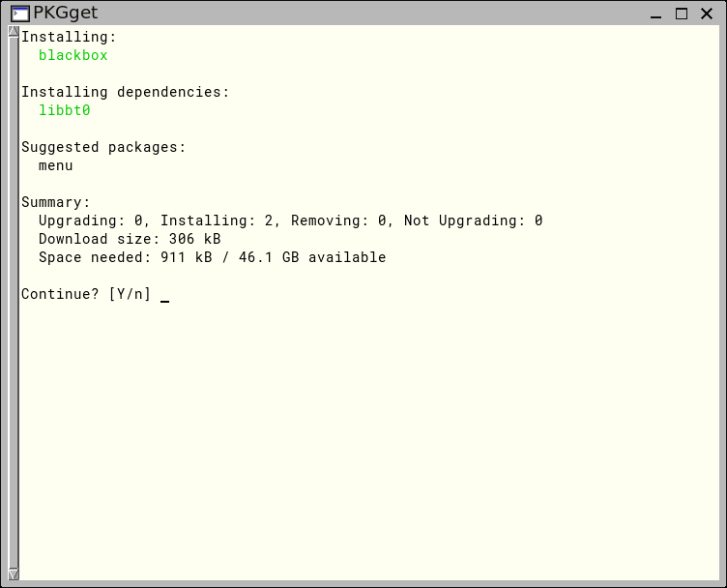The image size is (727, 588).
Task: Click the 'Suggested packages:' heading
Action: pyautogui.click(x=103, y=147)
